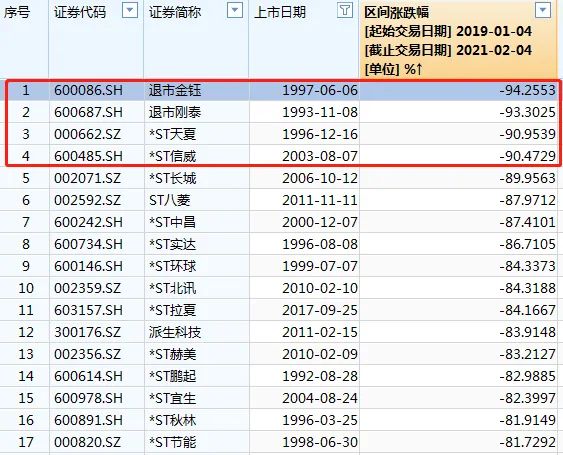Screen dimensions: 563x455
Task: Open the 证券简称 column dropdown arrow
Action: click(x=235, y=11)
